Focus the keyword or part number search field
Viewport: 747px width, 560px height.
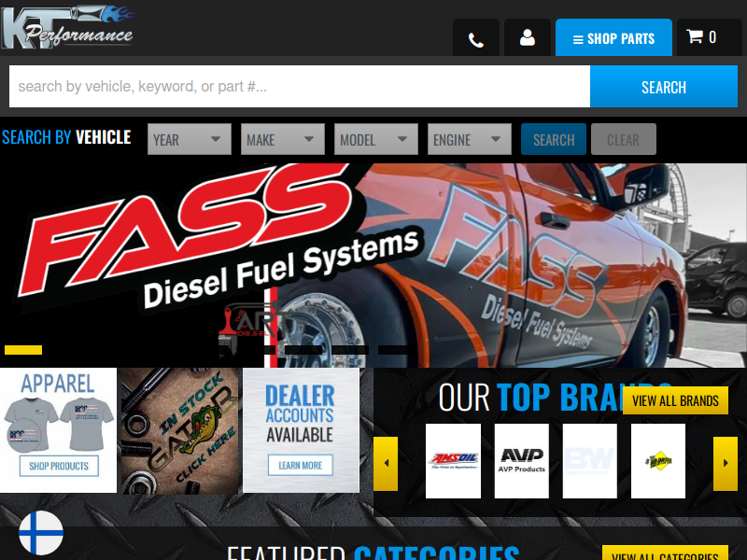(300, 87)
